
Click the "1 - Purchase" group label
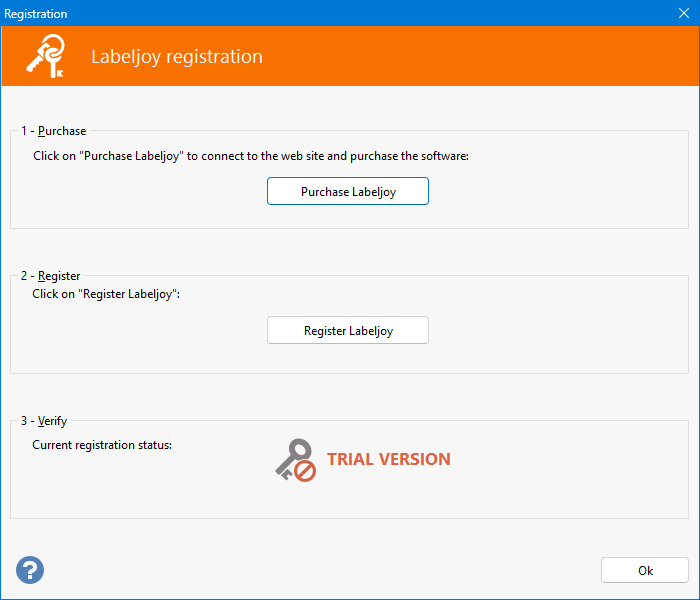pos(54,131)
